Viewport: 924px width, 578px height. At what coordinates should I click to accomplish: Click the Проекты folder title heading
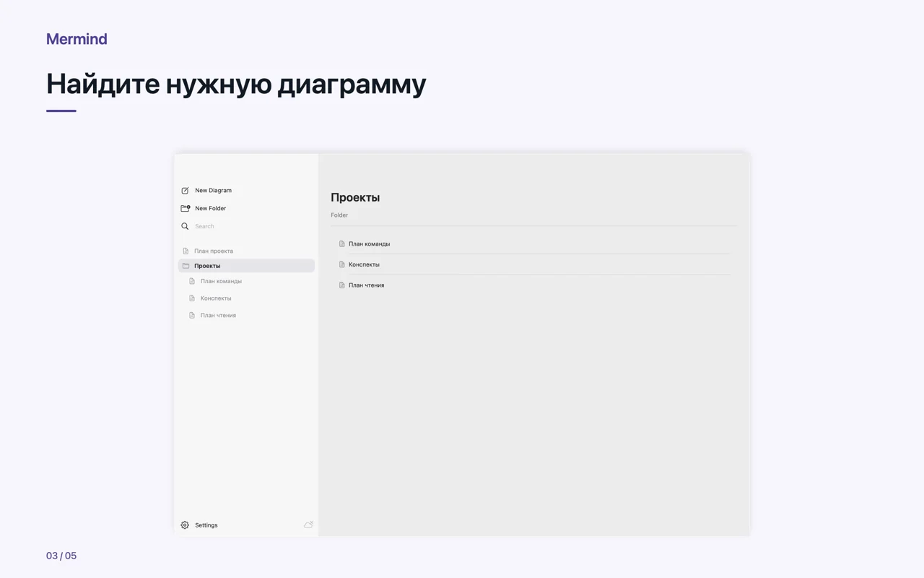tap(355, 197)
